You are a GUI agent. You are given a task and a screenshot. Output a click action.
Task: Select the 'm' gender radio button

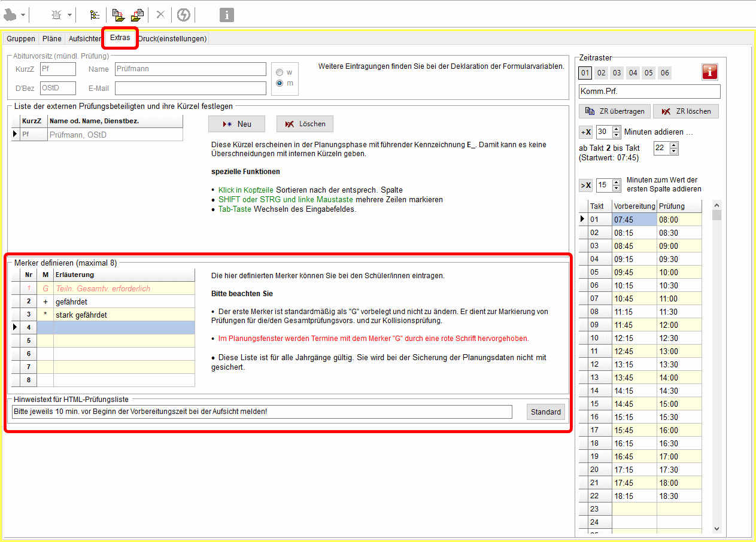(280, 83)
